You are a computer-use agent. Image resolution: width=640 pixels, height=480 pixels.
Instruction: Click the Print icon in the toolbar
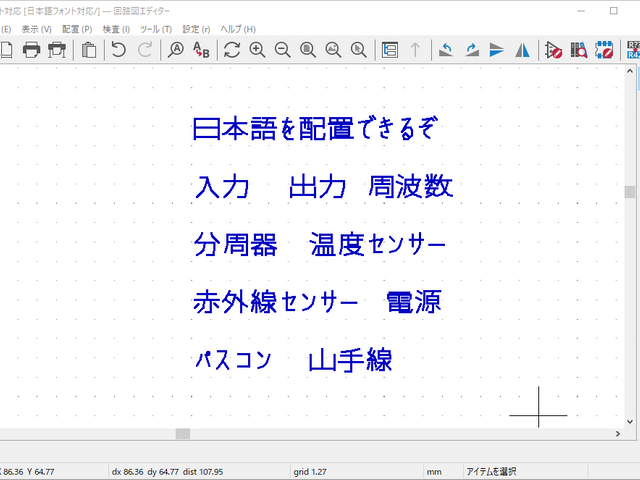click(31, 50)
